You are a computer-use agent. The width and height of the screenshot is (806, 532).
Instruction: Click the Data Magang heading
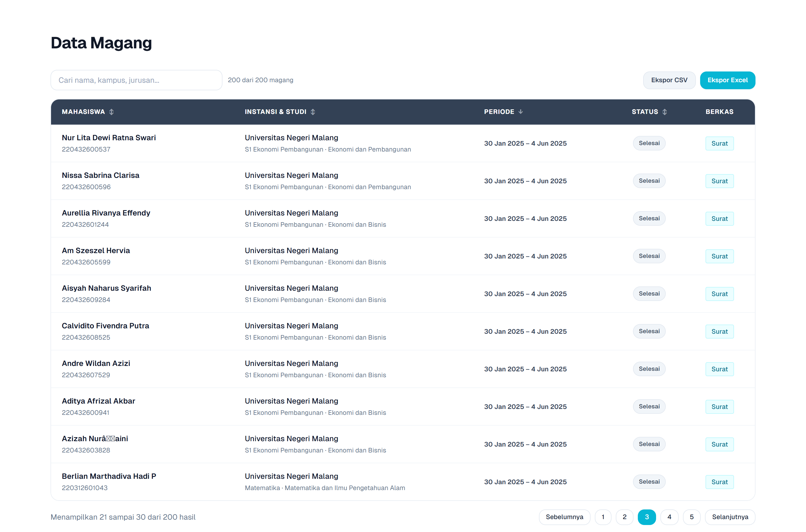tap(101, 43)
